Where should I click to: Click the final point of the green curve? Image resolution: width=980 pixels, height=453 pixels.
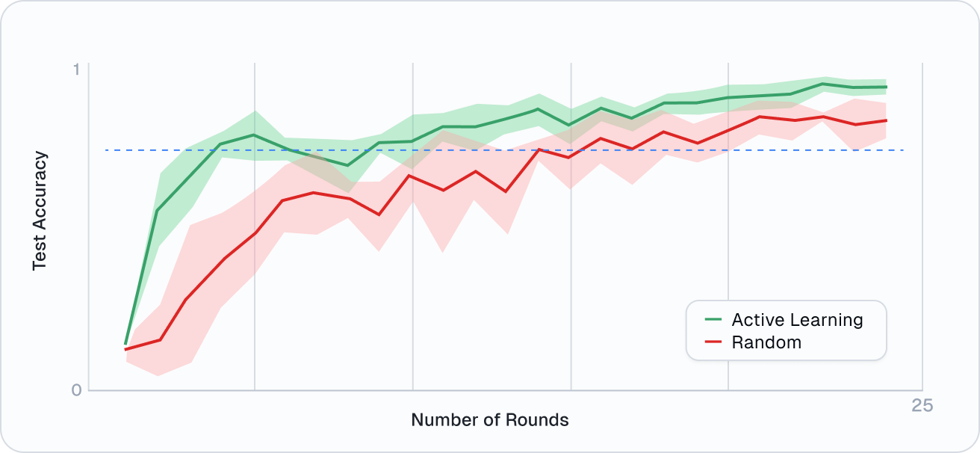pos(886,87)
